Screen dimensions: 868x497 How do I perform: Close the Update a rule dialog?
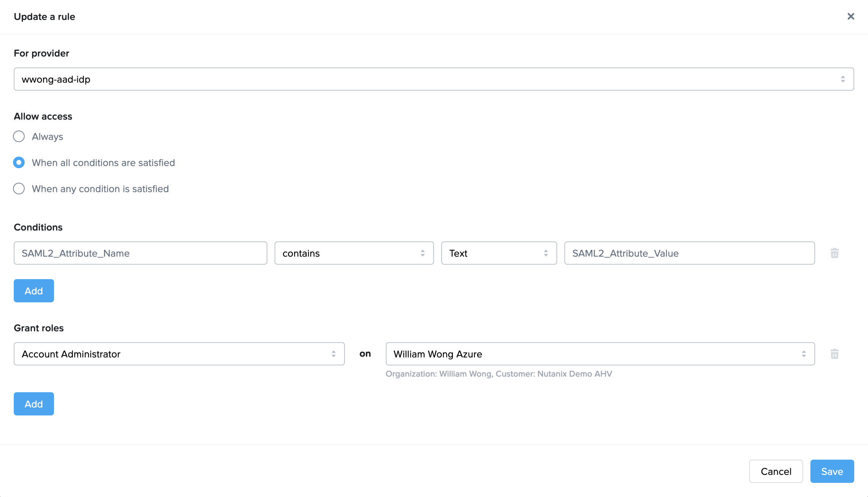tap(851, 16)
